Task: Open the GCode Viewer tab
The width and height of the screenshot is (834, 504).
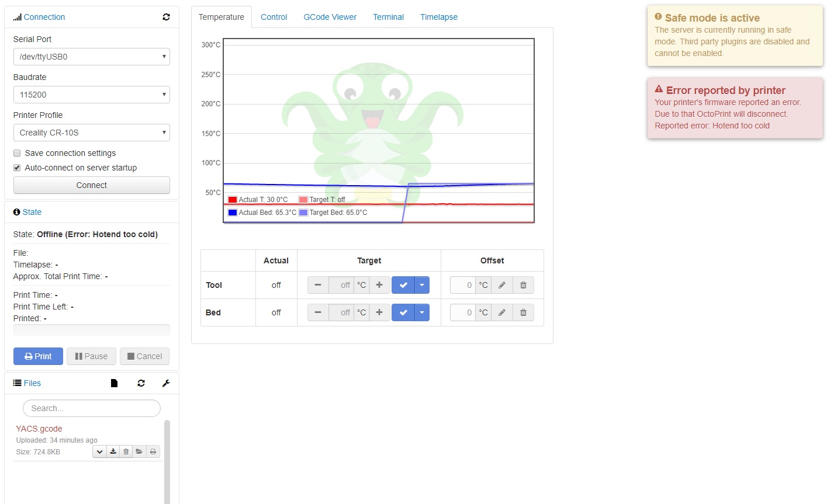Action: (330, 17)
